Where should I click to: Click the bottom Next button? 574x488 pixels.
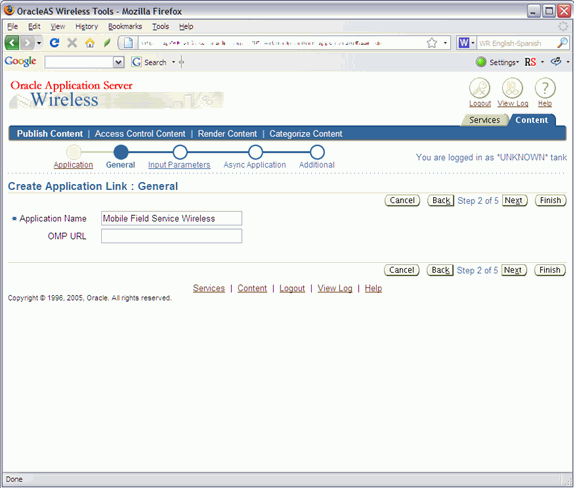(x=514, y=270)
